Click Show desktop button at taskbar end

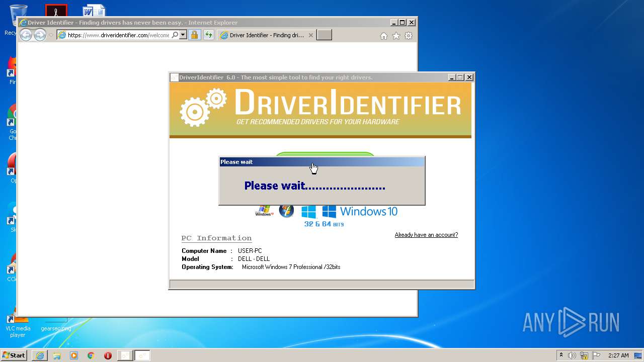pyautogui.click(x=639, y=355)
